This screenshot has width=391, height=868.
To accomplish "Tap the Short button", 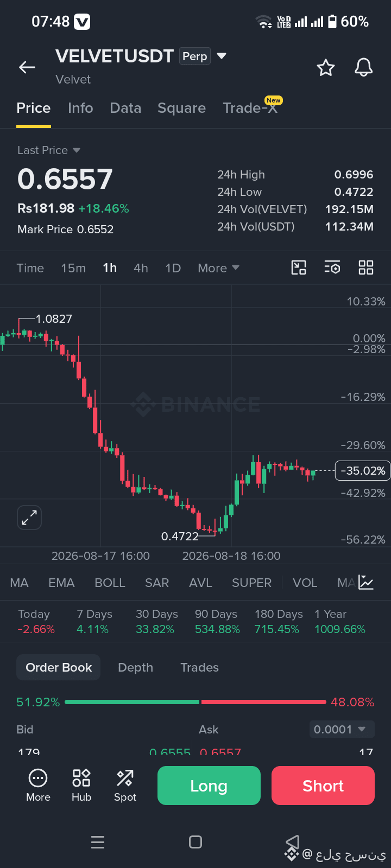I will coord(323,786).
